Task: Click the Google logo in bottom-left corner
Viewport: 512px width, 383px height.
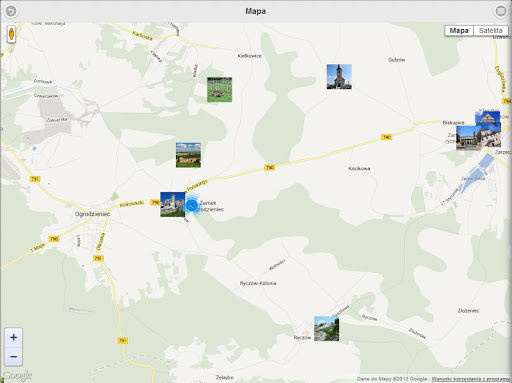Action: click(17, 376)
